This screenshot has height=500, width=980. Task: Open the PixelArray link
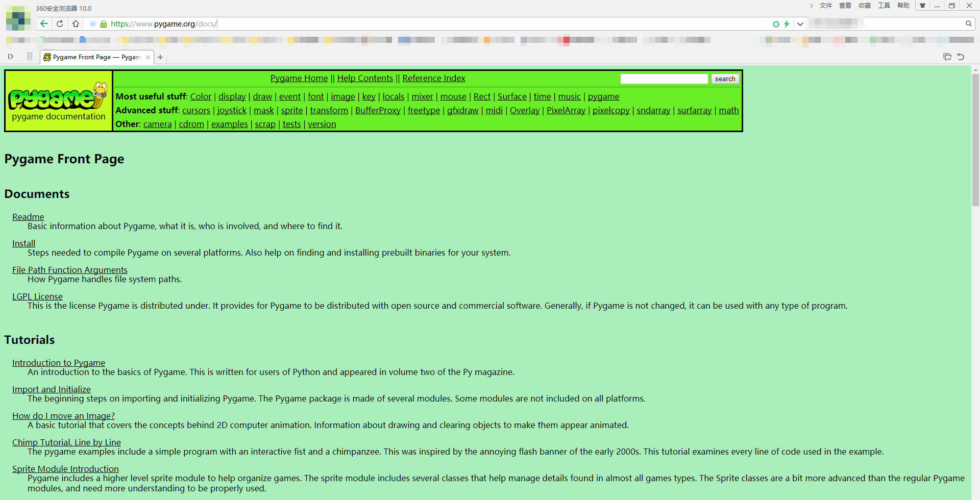[x=566, y=110]
